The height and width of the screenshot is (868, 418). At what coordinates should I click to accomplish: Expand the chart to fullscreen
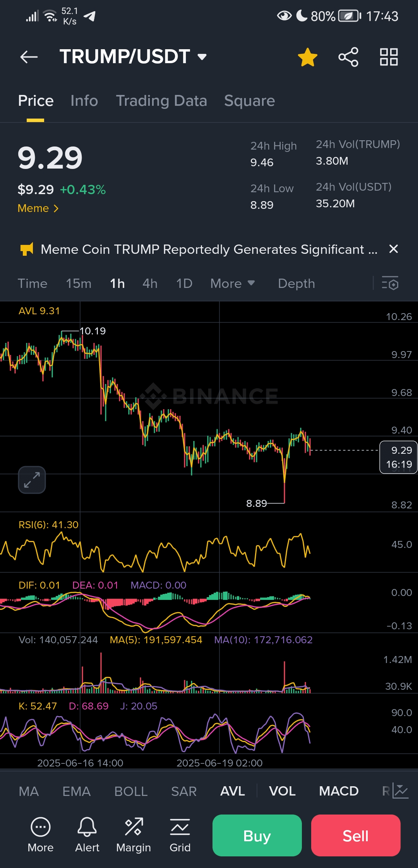[32, 480]
